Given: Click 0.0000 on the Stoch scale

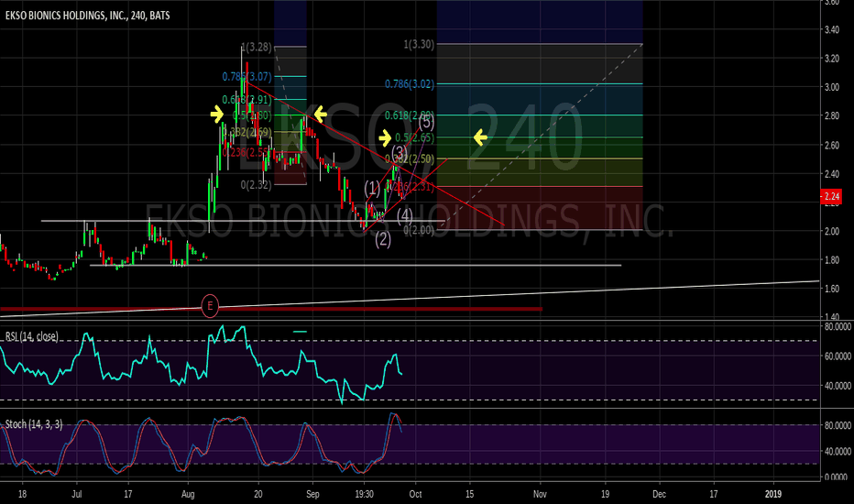Looking at the screenshot, I should pos(838,477).
